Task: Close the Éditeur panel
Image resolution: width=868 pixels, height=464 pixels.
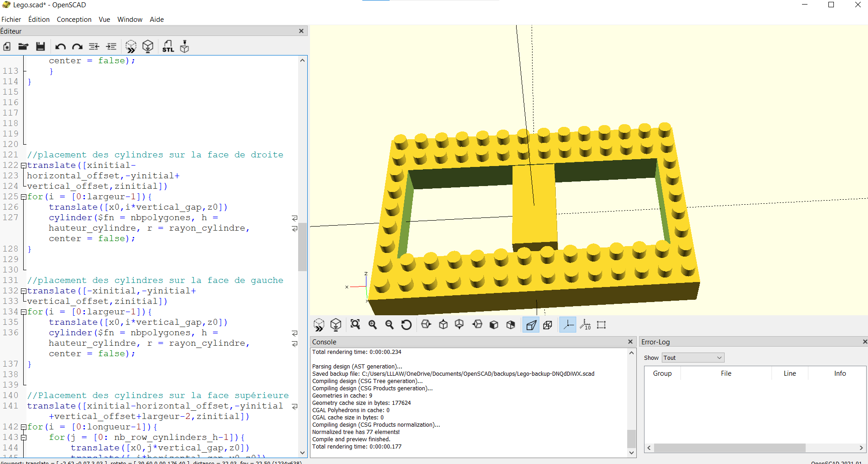Action: (301, 31)
